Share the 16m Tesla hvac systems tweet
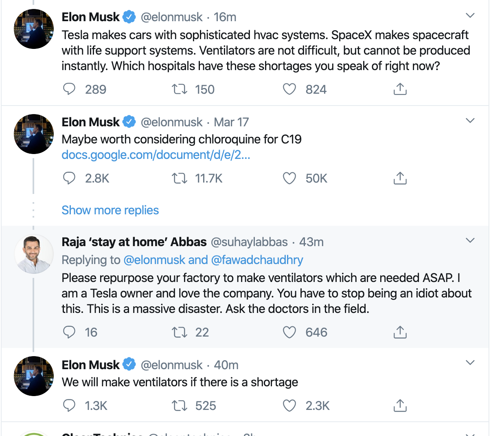The height and width of the screenshot is (436, 504). pos(400,89)
